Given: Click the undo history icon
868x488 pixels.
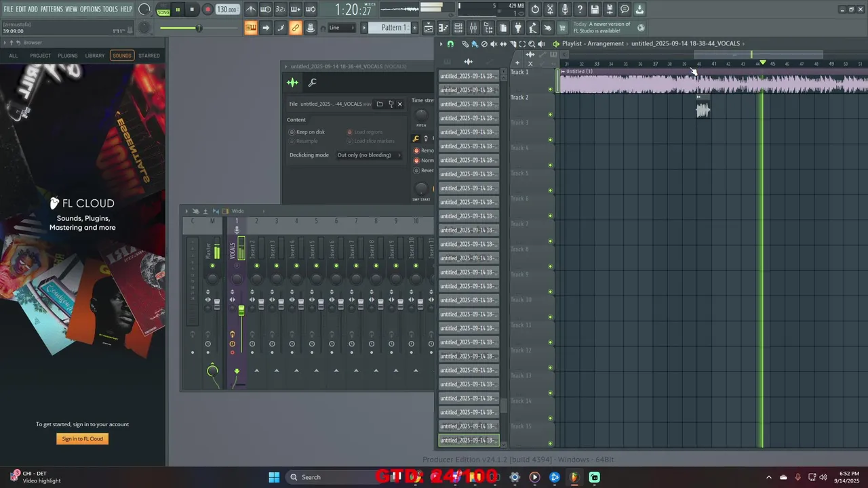Looking at the screenshot, I should point(535,9).
